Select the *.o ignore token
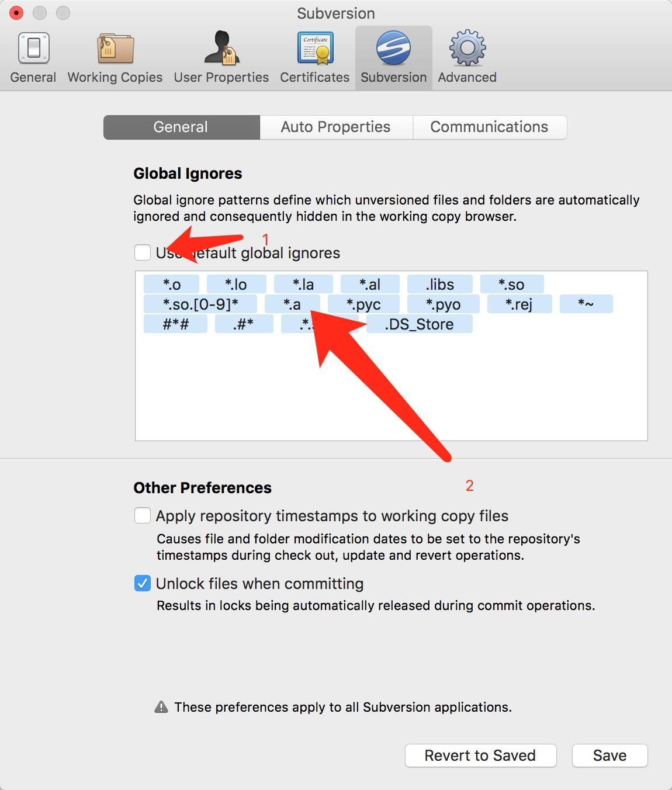The height and width of the screenshot is (790, 672). click(x=172, y=285)
